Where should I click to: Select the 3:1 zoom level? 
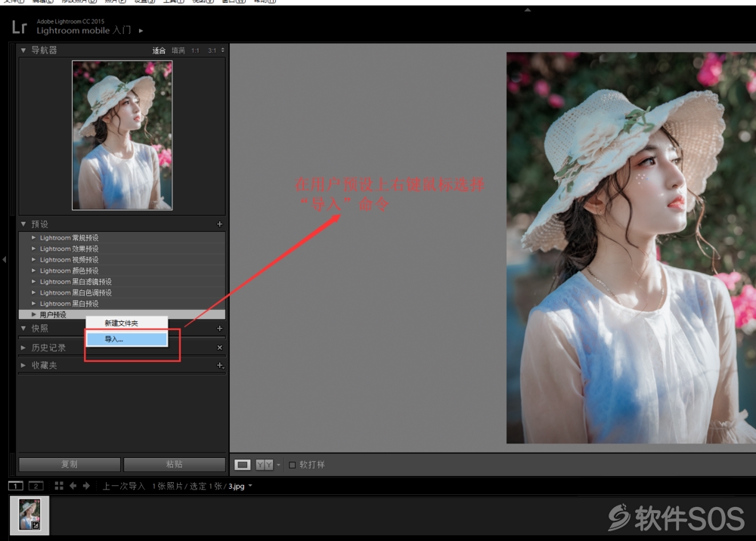tap(212, 50)
